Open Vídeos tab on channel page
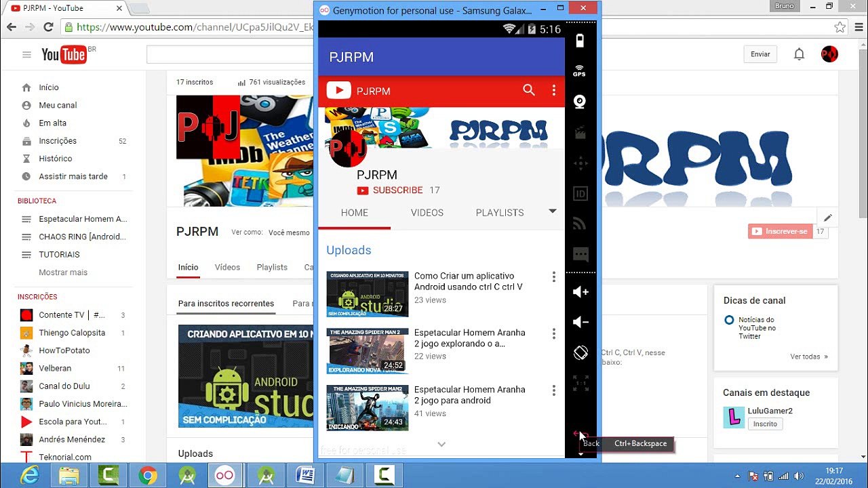 pos(227,267)
